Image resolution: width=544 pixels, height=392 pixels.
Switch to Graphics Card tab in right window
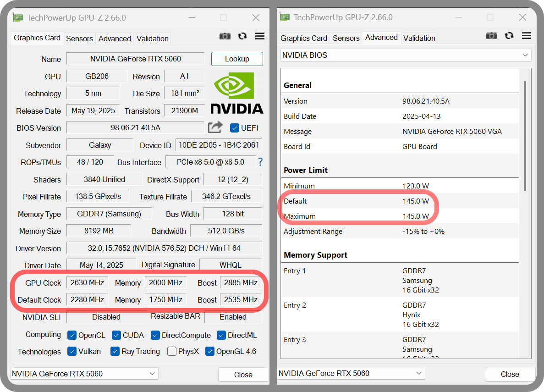(x=303, y=38)
